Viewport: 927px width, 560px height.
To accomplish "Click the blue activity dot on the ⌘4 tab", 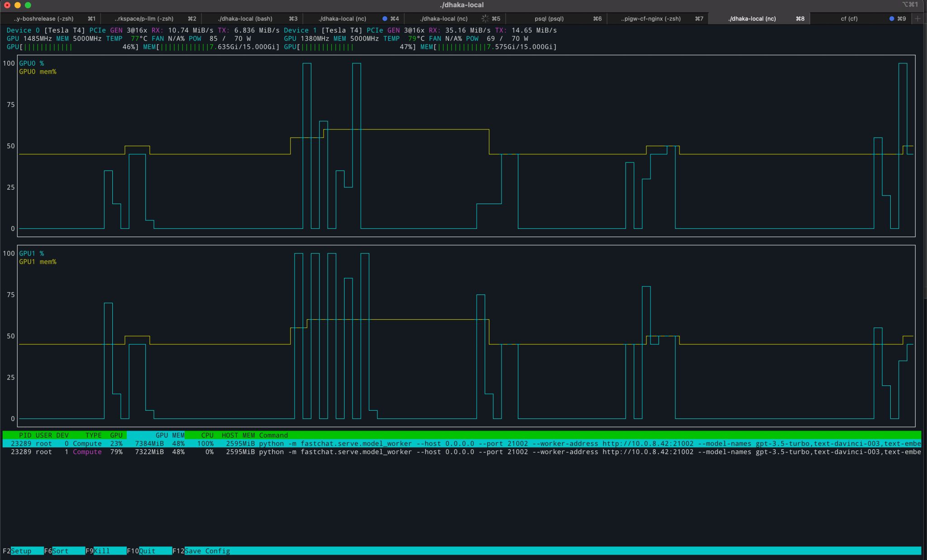I will (385, 19).
